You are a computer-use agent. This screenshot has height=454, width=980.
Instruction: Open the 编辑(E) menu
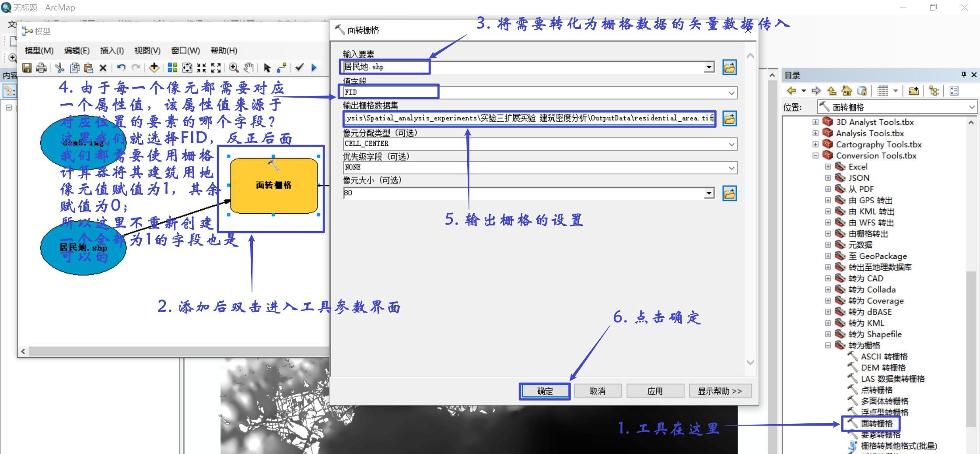[77, 51]
